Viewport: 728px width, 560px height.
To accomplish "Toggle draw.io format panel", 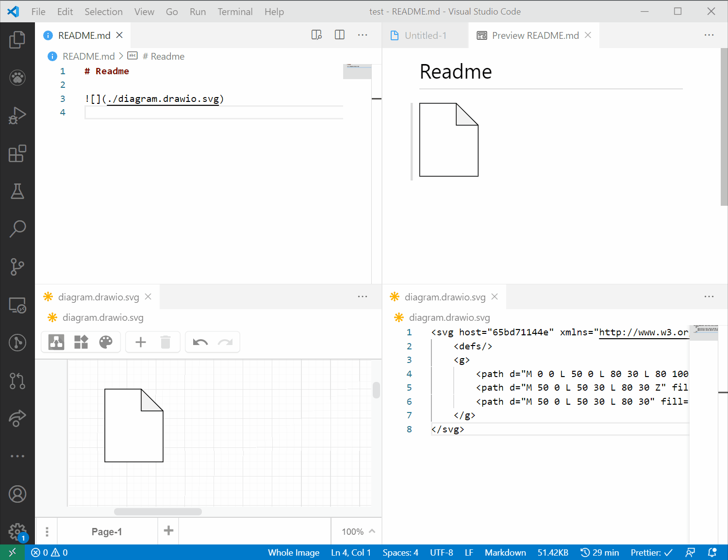I will [56, 342].
